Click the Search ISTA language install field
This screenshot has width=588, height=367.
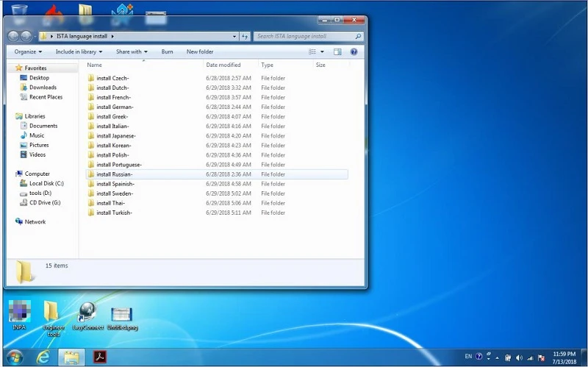click(304, 36)
